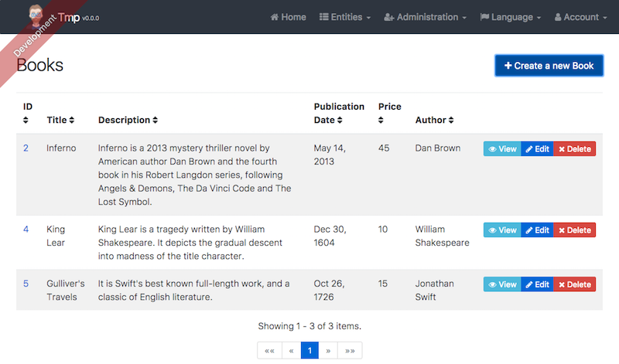Click the JHipster logo avatar in navbar

[36, 15]
